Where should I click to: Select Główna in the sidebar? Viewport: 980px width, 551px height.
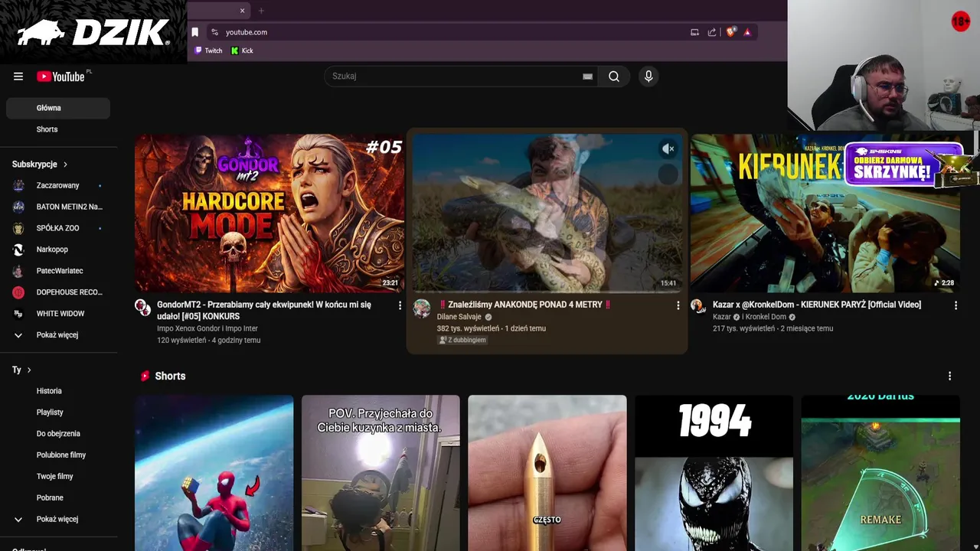58,108
